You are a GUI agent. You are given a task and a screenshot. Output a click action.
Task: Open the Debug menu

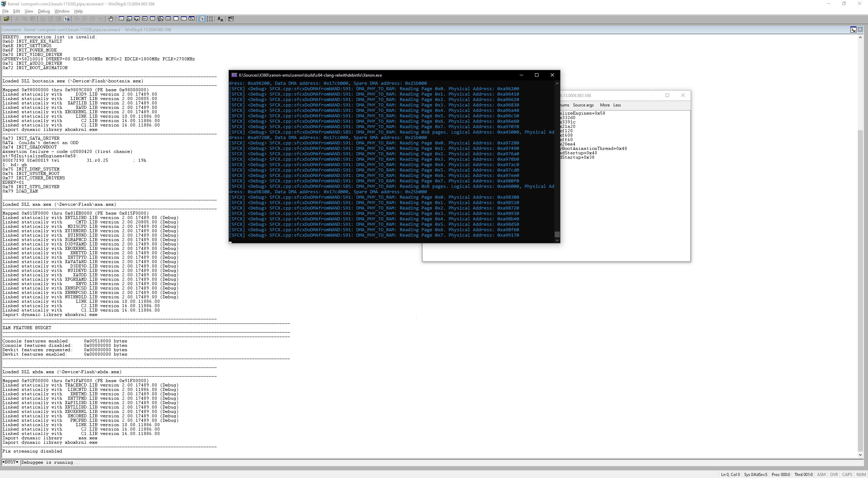point(44,11)
